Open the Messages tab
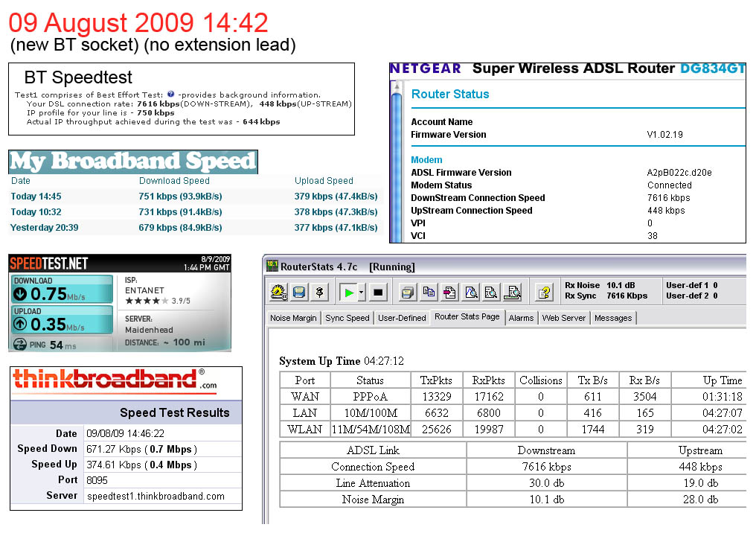756x539 pixels. [x=613, y=318]
